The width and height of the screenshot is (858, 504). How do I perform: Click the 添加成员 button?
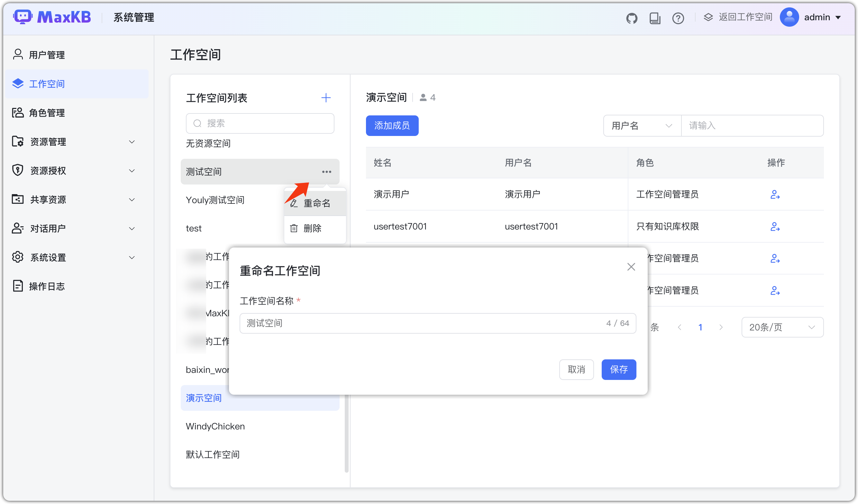[x=392, y=126]
